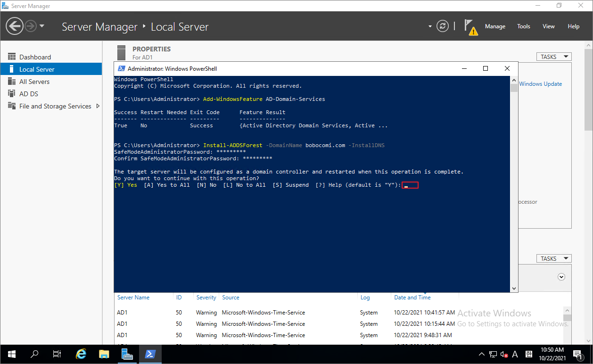Expand the events section chevron button
593x364 pixels.
[x=561, y=277]
